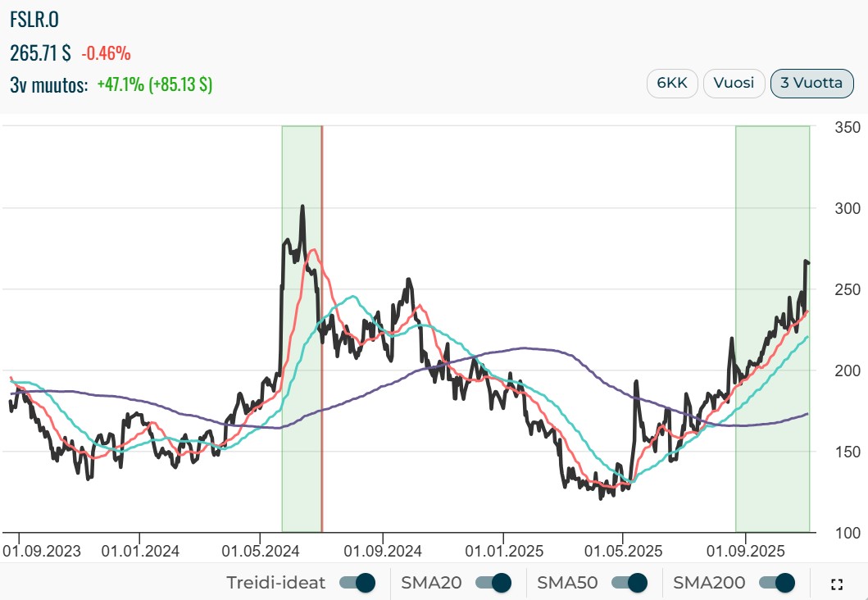Click the FSLR.O ticker title
The height and width of the screenshot is (600, 868).
(x=34, y=20)
